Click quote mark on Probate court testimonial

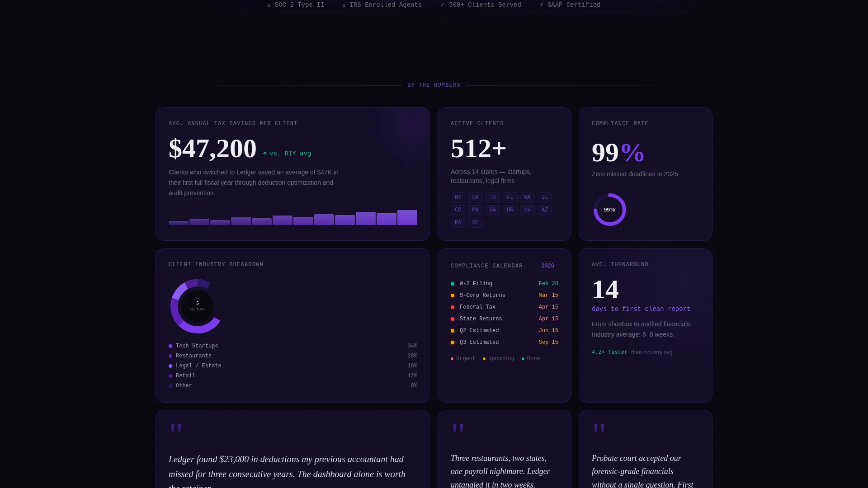(599, 429)
